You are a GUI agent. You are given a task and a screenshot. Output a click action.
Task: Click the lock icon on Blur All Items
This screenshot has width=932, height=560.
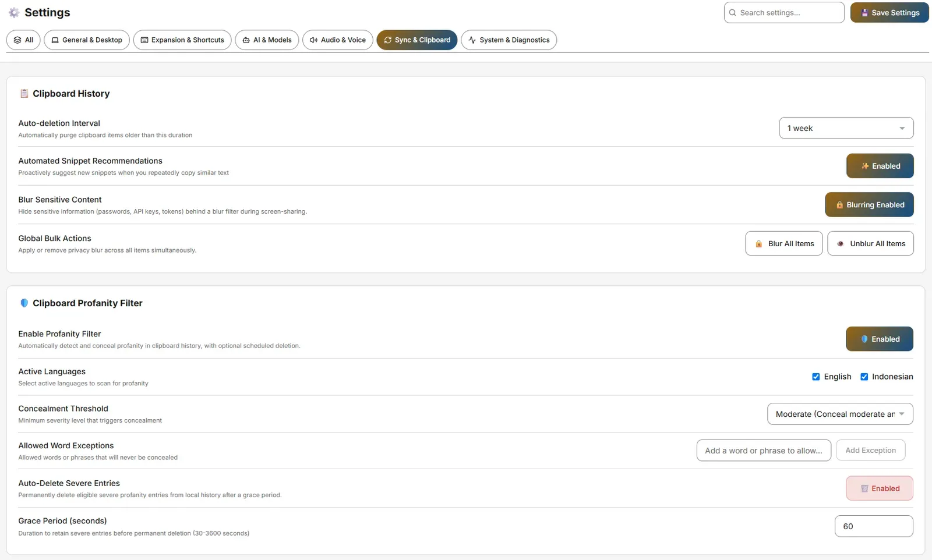point(759,244)
